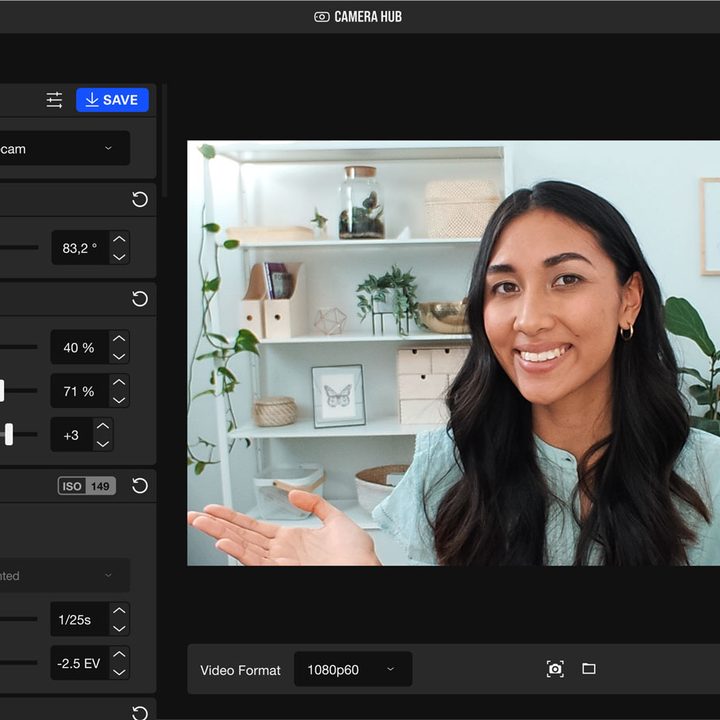Increase the 83,2° value with the up arrow

coord(119,239)
